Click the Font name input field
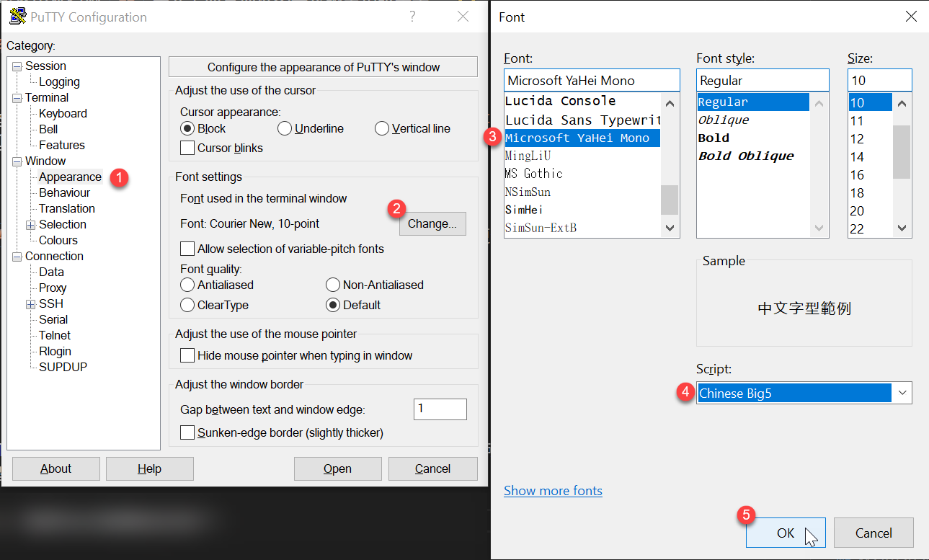This screenshot has width=929, height=560. pyautogui.click(x=592, y=81)
